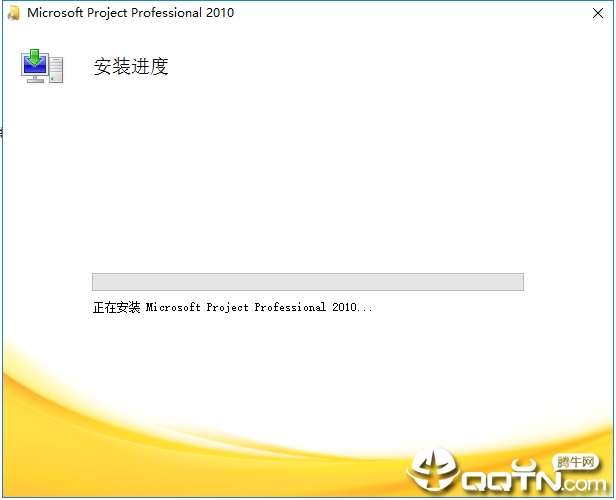Click the right end of the progress bar
Viewport: 616px width, 500px height.
pos(518,282)
